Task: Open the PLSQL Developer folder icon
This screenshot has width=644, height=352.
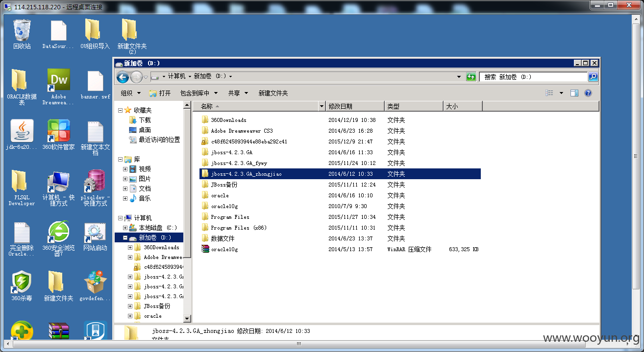Action: [x=22, y=188]
